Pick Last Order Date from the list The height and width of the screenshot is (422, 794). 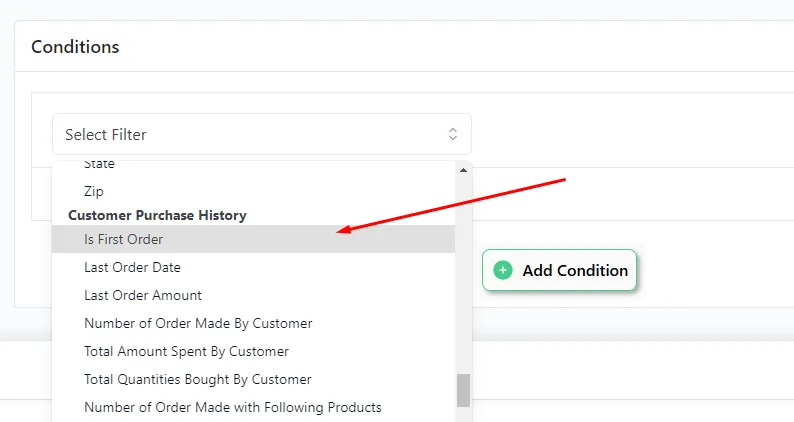(132, 267)
